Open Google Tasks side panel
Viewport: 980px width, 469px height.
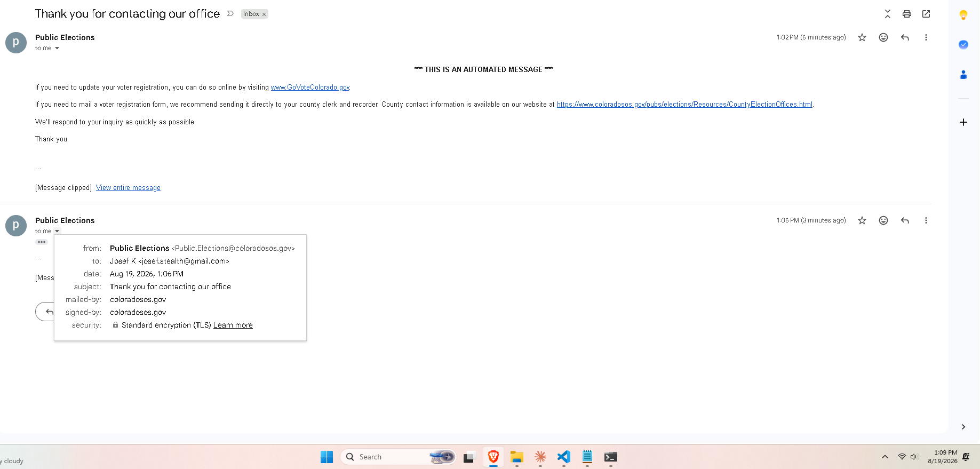coord(963,45)
